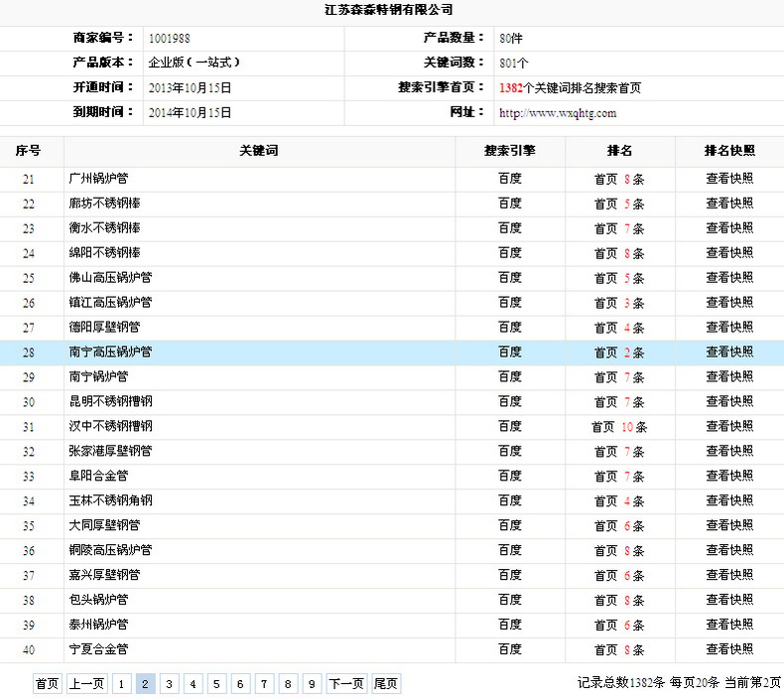View 查看快照 for 南宁高压锅炉管
Screen dimensions: 784x699
point(729,352)
